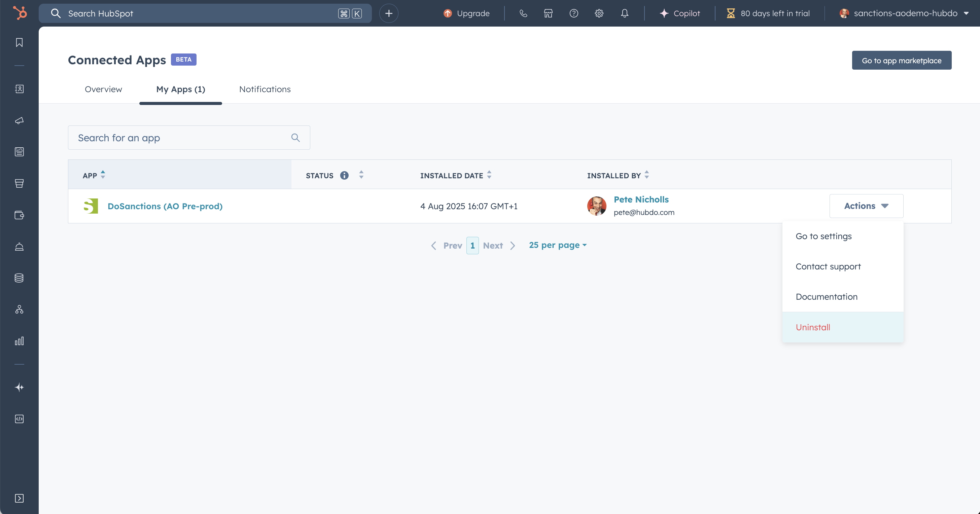Toggle the Actions dropdown button
Viewport: 980px width, 514px height.
[866, 206]
